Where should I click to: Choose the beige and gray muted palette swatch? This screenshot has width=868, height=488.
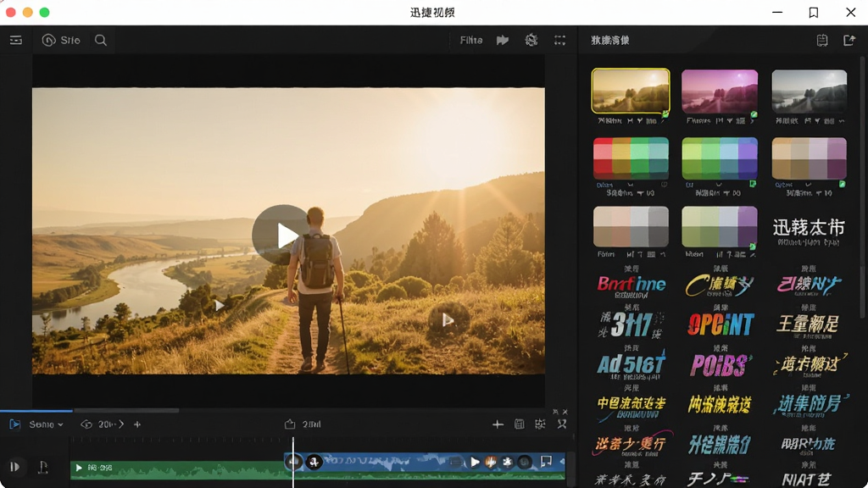pyautogui.click(x=631, y=227)
